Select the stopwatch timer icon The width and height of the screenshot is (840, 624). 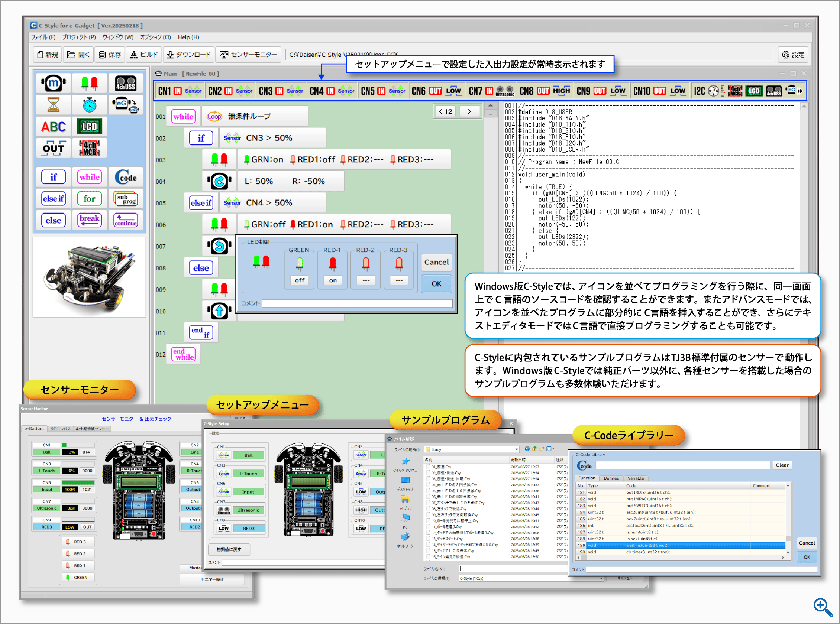click(90, 105)
